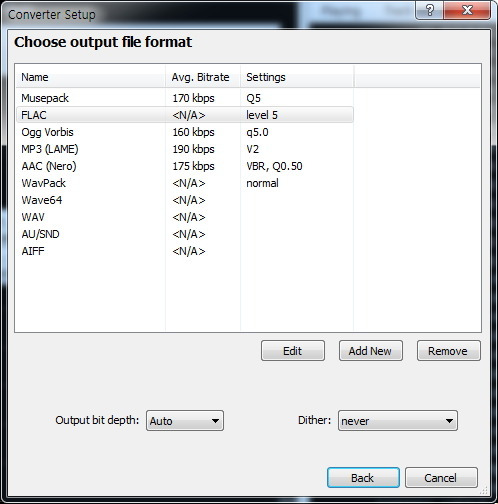Select the FLAC format row
Screen dimensions: 498x504
[x=185, y=115]
